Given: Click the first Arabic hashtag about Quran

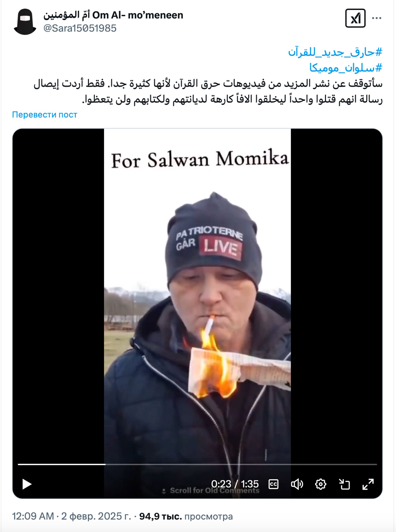Looking at the screenshot, I should click(x=335, y=52).
